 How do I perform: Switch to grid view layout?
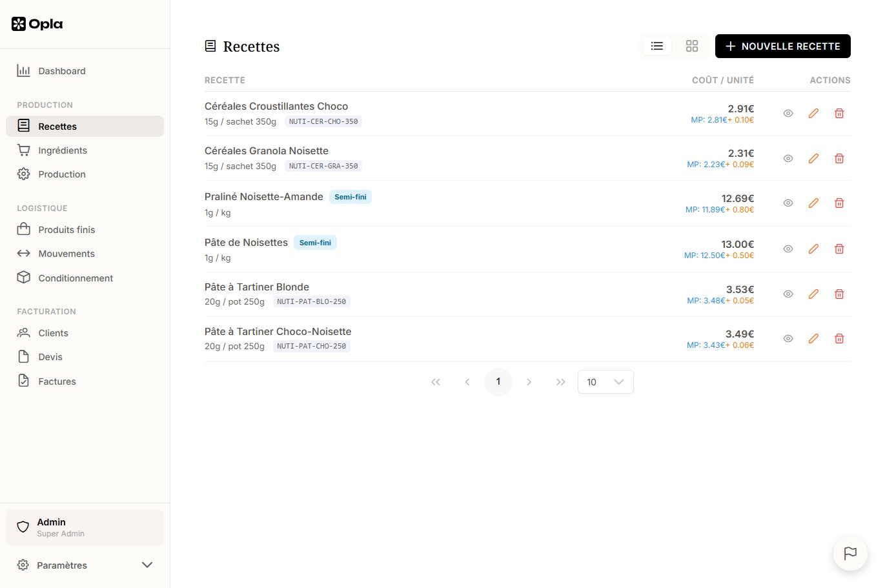[692, 46]
